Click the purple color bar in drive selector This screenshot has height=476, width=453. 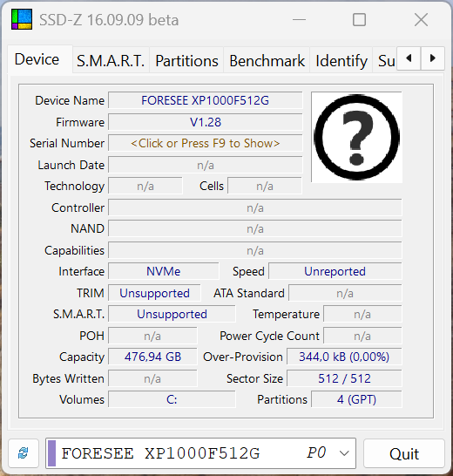[x=52, y=453]
